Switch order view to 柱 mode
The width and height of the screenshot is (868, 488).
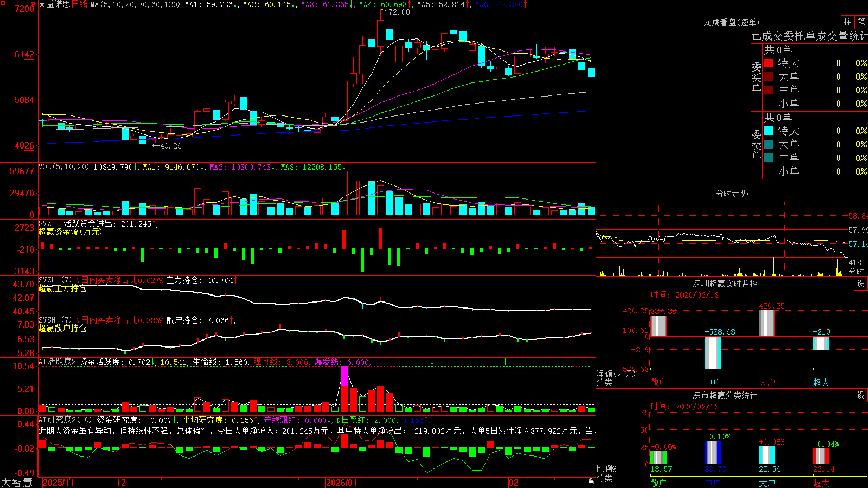(847, 22)
